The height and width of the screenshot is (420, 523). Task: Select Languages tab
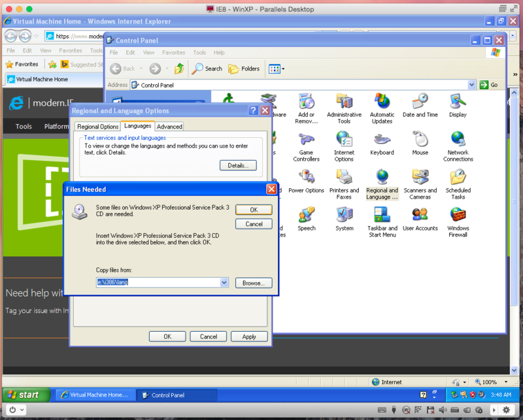137,126
